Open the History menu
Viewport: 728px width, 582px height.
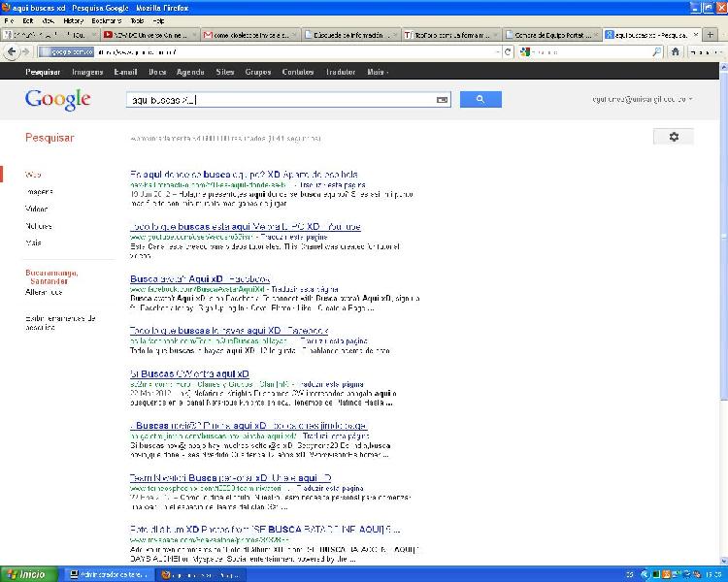pos(74,21)
